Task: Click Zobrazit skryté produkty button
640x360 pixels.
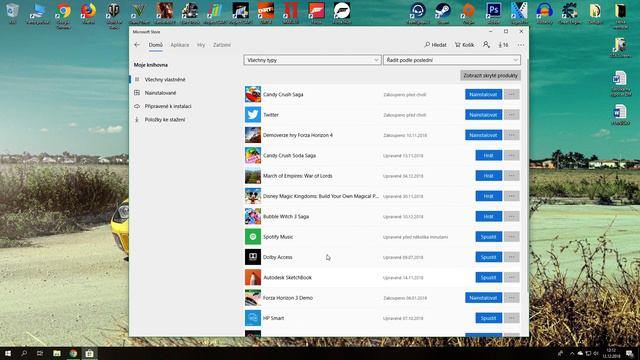Action: [490, 76]
